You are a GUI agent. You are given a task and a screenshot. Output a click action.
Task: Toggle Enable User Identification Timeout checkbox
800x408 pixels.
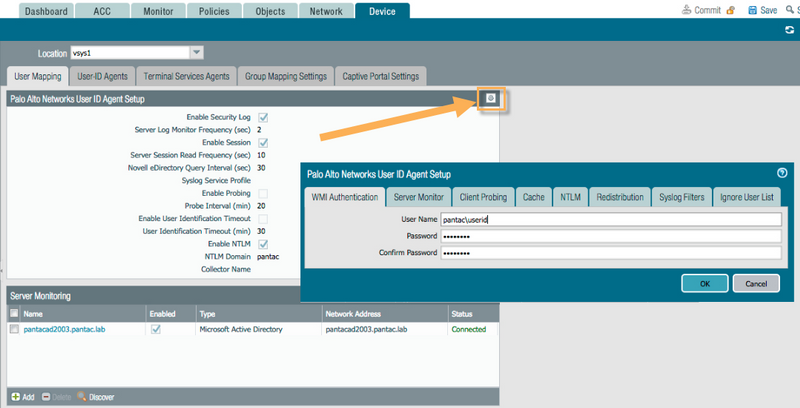coord(263,219)
